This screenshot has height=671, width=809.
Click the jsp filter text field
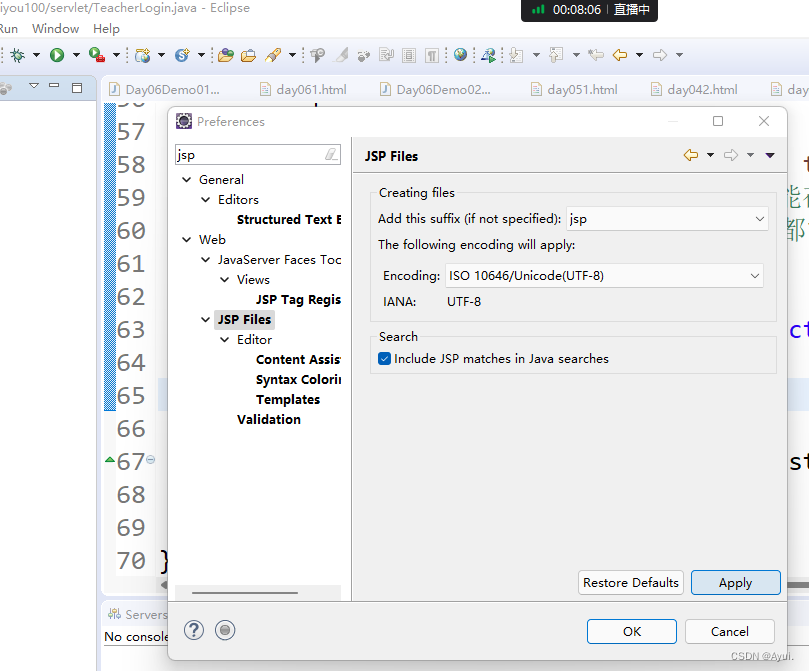(x=250, y=155)
